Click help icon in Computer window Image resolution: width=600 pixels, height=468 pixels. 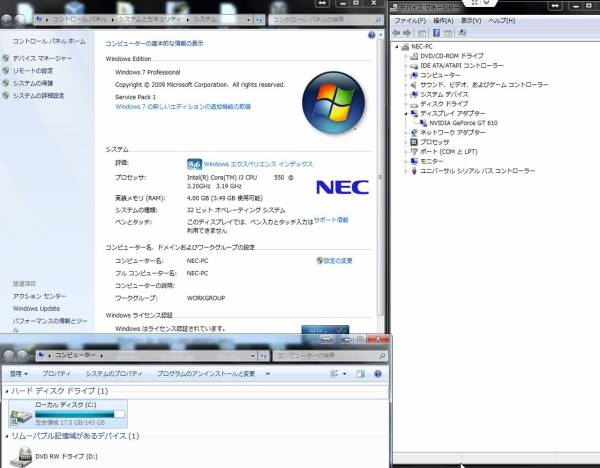point(378,374)
